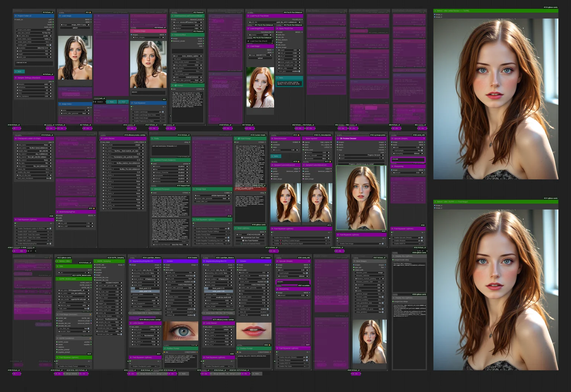Increase max_shift in ModelSamplingFlux with right arrow
571x392 pixels.
click(93, 223)
